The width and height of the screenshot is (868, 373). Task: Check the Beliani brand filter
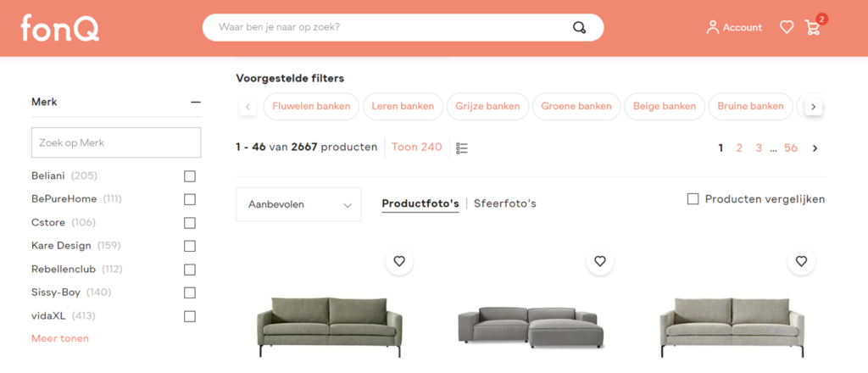(190, 176)
